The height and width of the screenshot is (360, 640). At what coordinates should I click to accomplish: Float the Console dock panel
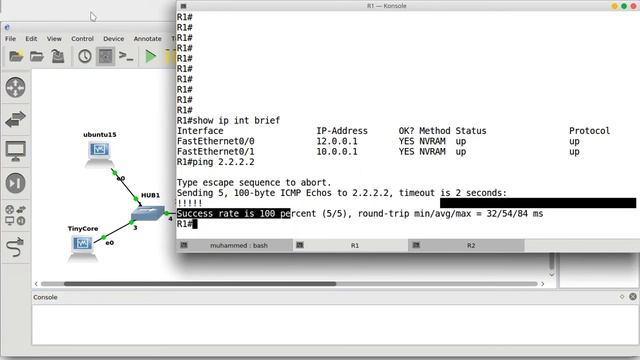point(622,297)
